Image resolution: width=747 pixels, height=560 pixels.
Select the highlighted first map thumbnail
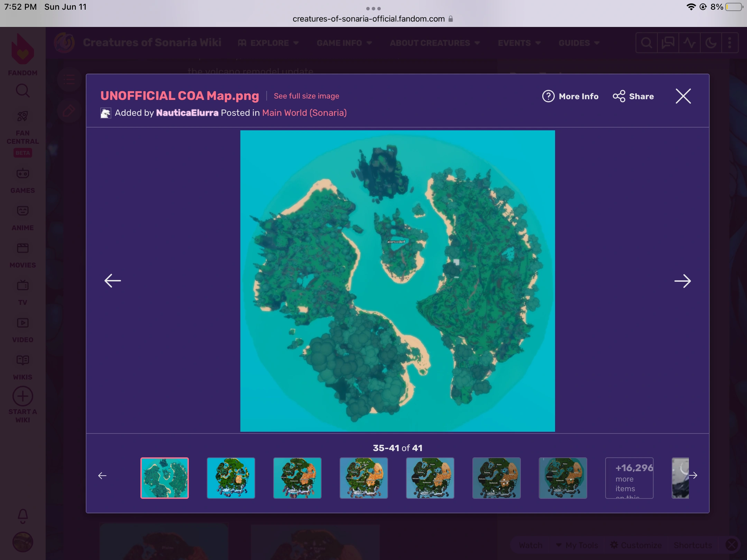pyautogui.click(x=165, y=478)
